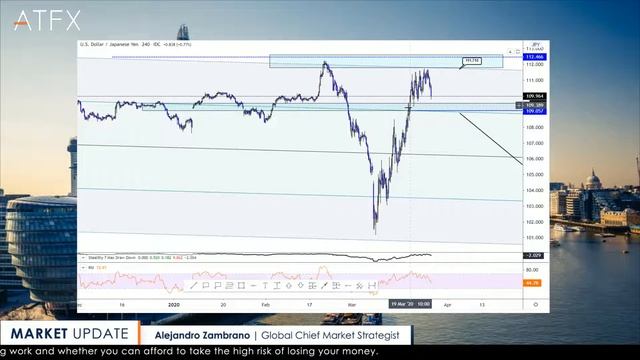Click the last icon in the drawing favorites toolbar

(x=372, y=286)
